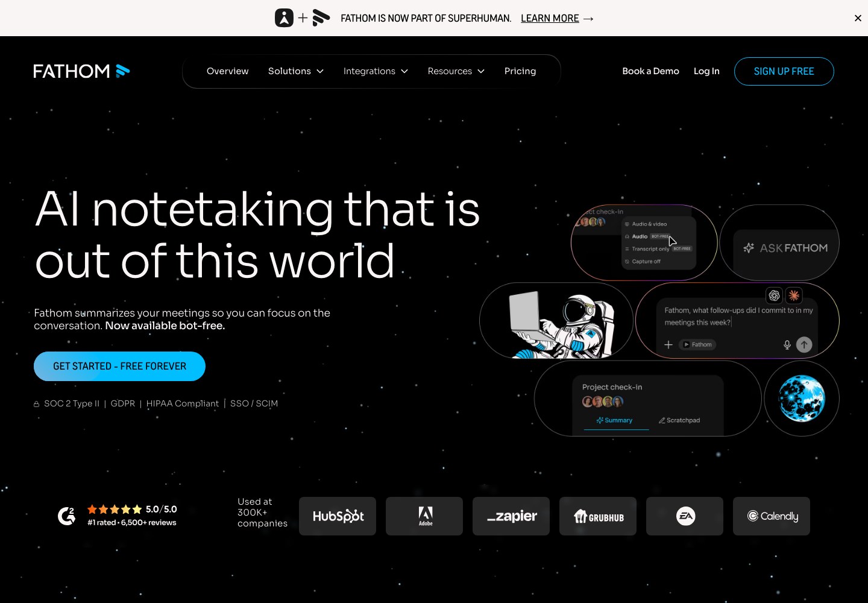Image resolution: width=868 pixels, height=603 pixels.
Task: Click the "Used at 300K+ companies" text
Action: click(262, 513)
